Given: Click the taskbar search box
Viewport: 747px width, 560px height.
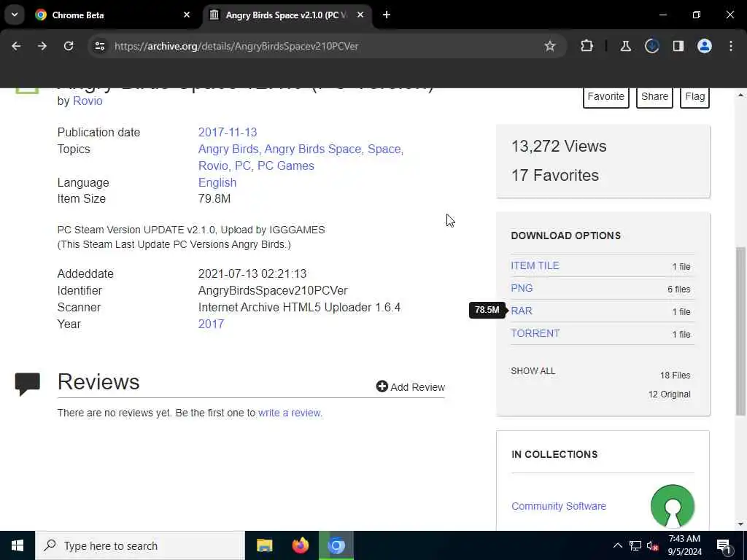Looking at the screenshot, I should point(140,545).
